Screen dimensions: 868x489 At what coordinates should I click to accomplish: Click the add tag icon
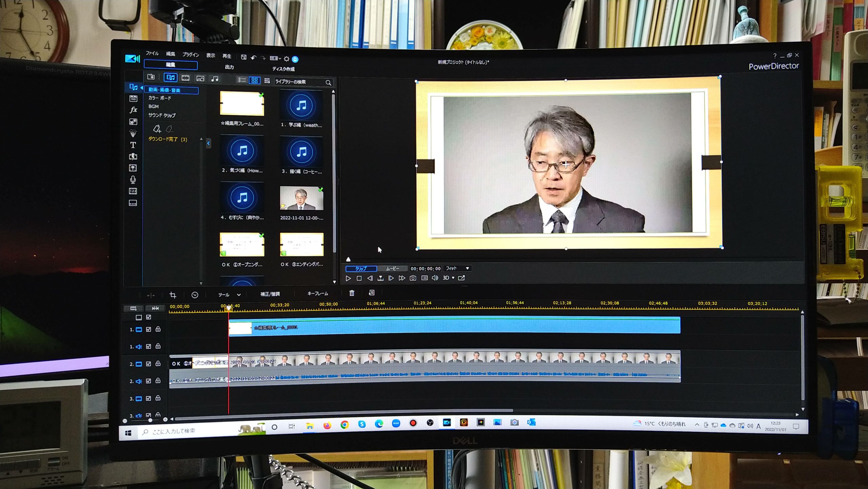(x=157, y=128)
